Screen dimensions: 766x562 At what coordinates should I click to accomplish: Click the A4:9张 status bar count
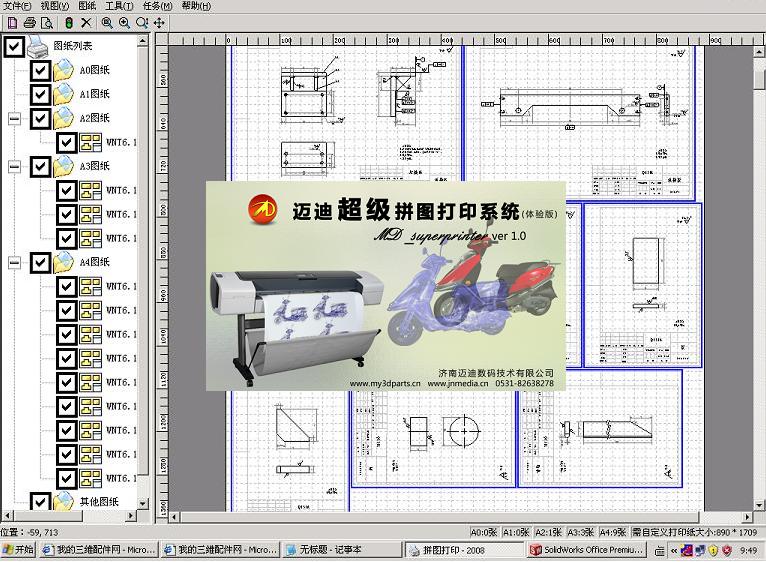[613, 532]
